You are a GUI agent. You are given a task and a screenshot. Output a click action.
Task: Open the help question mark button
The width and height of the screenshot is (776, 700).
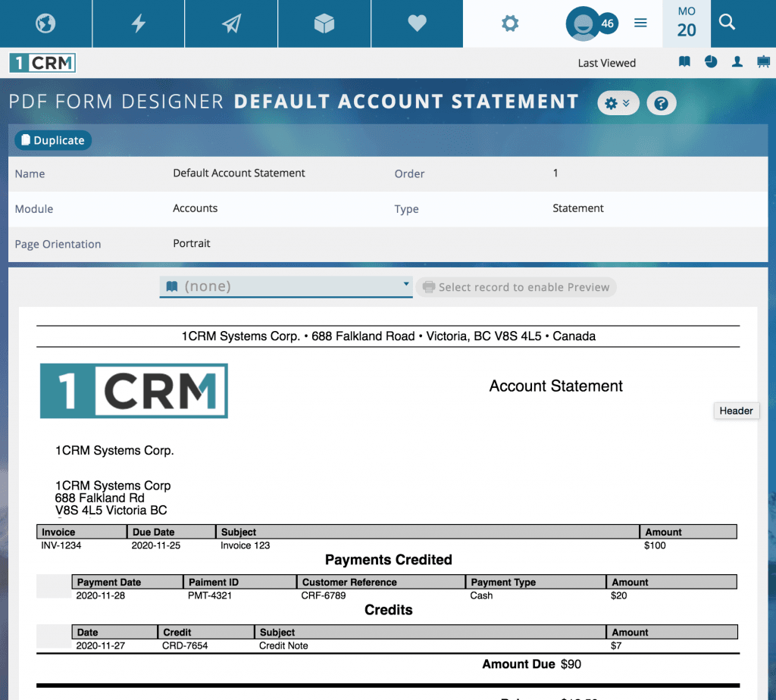click(661, 102)
